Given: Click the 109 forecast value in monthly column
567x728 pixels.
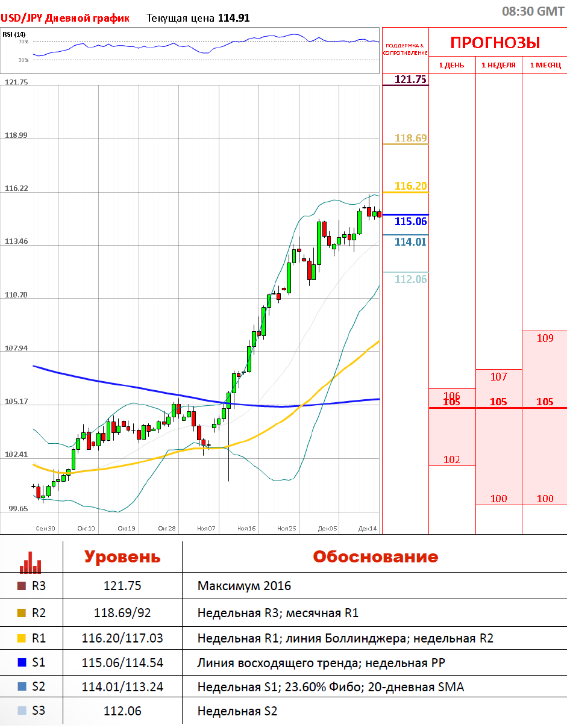Looking at the screenshot, I should pyautogui.click(x=544, y=338).
